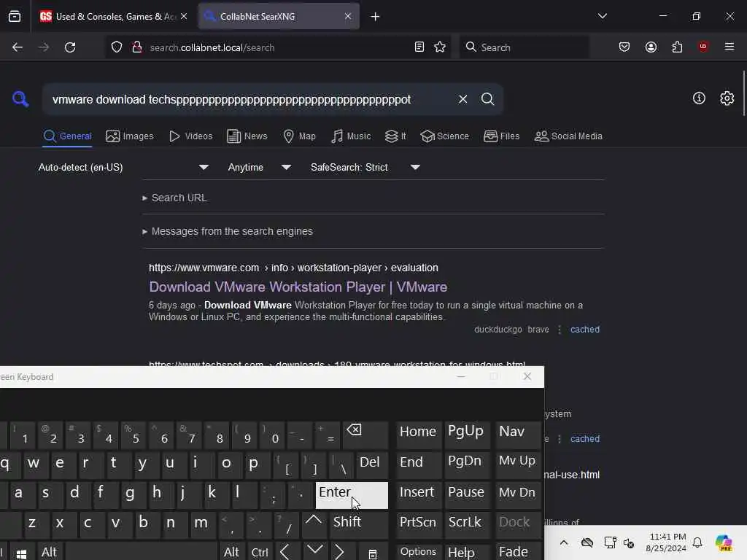Click the SearXNG magnifier logo
The image size is (747, 560).
20,99
